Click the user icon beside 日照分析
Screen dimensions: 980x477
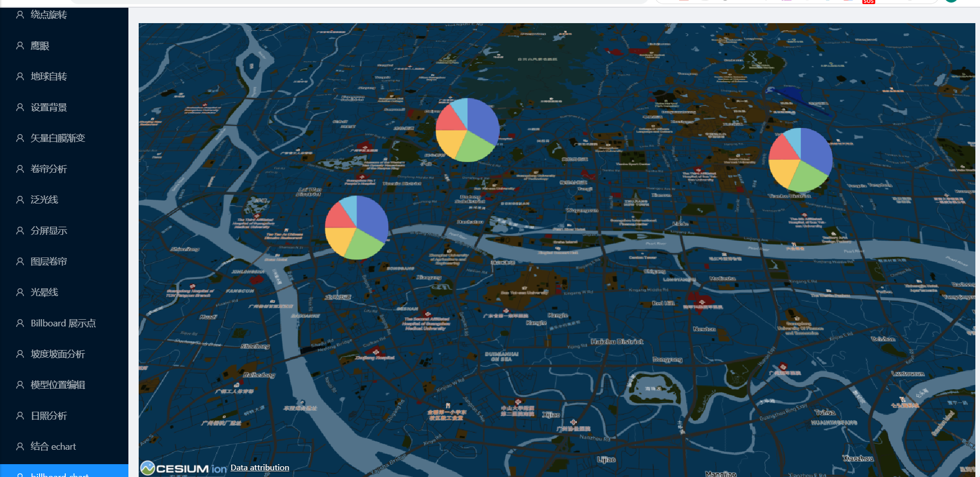20,416
